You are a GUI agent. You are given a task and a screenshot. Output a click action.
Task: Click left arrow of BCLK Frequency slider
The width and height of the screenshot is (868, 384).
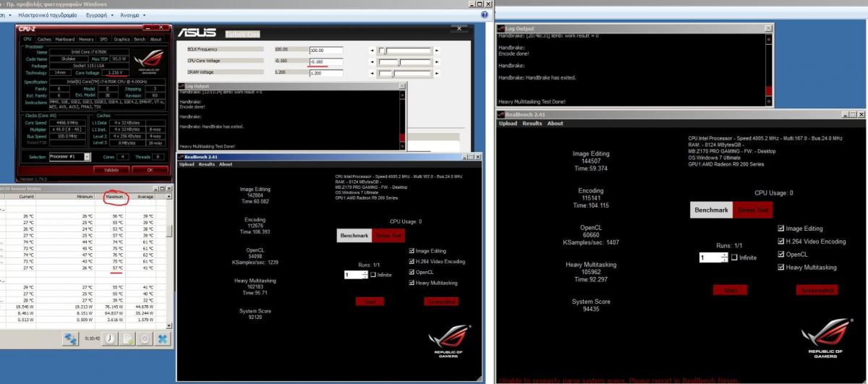click(x=372, y=51)
